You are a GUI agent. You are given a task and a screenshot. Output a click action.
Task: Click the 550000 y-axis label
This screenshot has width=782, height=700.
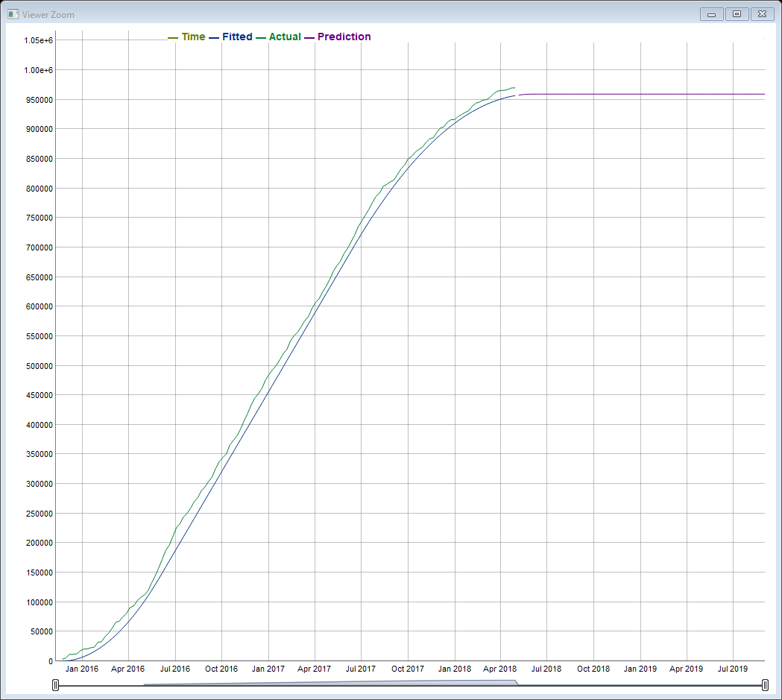pos(40,336)
